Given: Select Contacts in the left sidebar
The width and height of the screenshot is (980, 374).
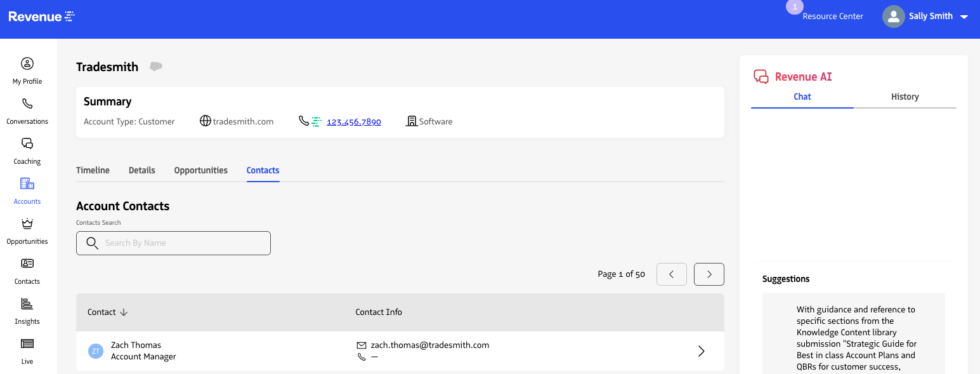Looking at the screenshot, I should [x=27, y=263].
